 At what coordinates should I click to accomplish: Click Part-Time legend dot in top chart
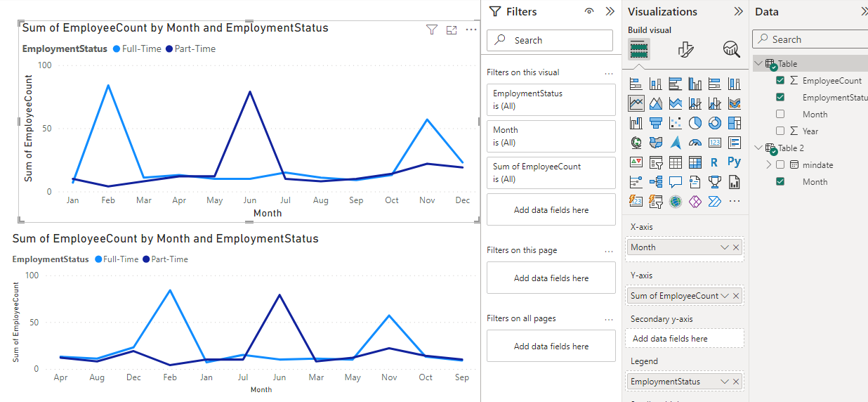tap(169, 49)
